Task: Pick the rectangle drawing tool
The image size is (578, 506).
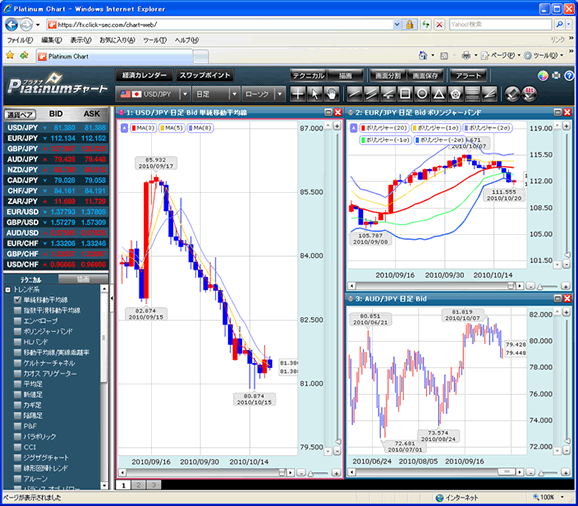Action: [405, 94]
